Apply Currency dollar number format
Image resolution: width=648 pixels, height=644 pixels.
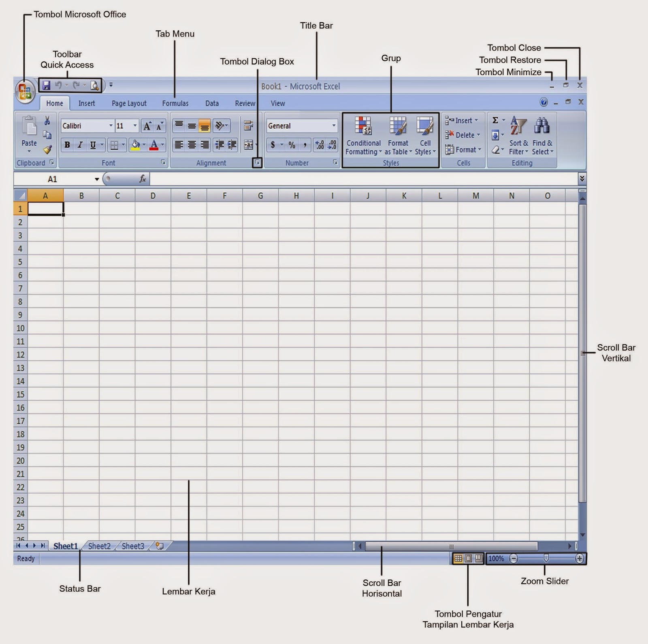273,145
